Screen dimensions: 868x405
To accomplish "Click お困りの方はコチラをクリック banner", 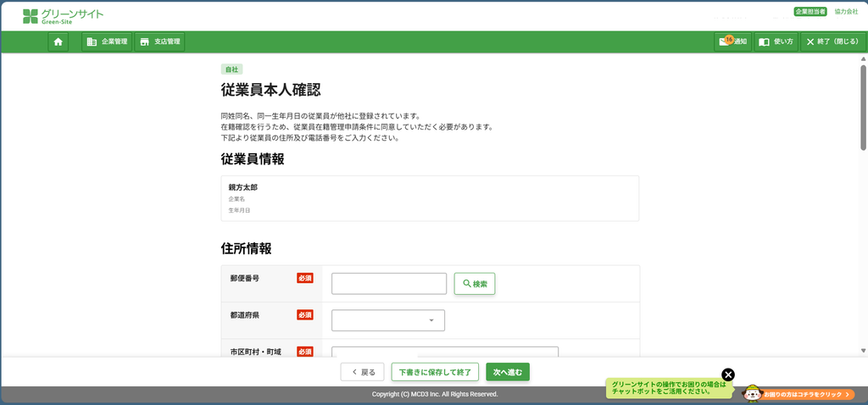I will tap(807, 395).
